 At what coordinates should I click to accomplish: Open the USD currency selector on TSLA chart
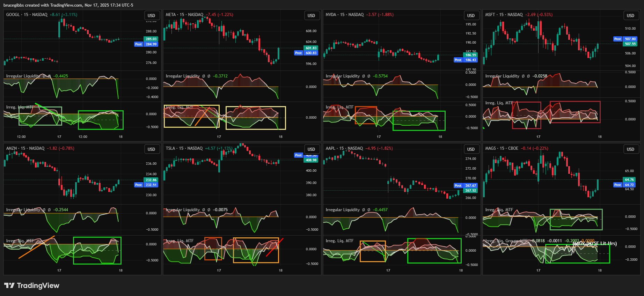[311, 149]
